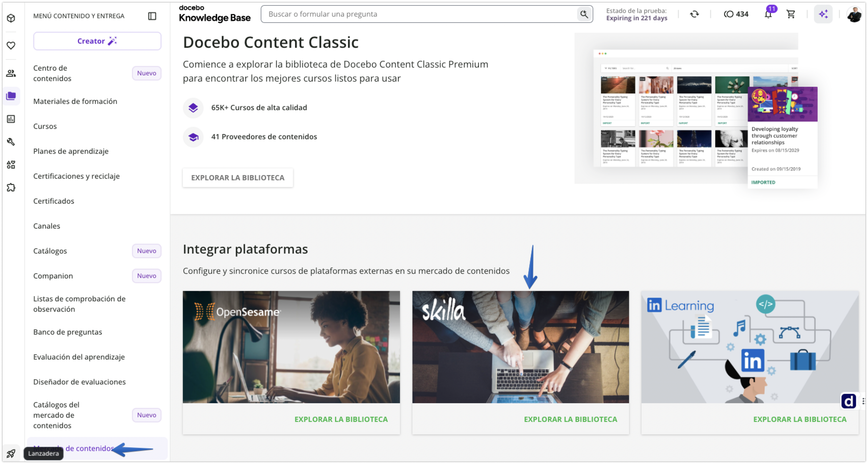Open the notifications bell
Viewport: 868px width, 464px height.
tap(768, 14)
